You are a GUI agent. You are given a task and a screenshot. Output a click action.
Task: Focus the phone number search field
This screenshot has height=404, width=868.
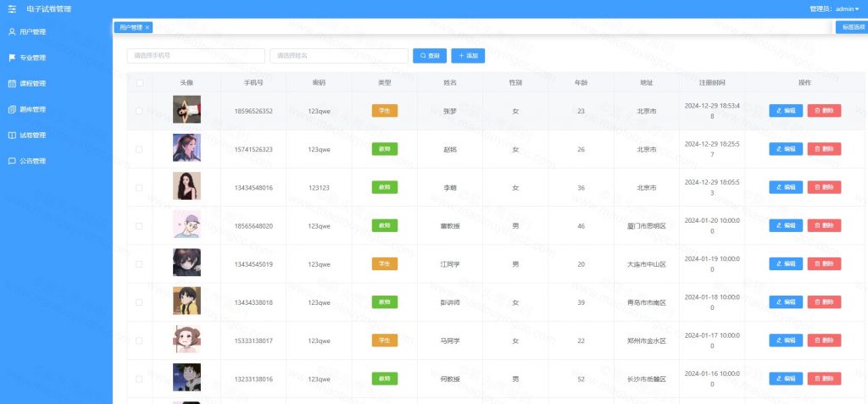[x=196, y=56]
